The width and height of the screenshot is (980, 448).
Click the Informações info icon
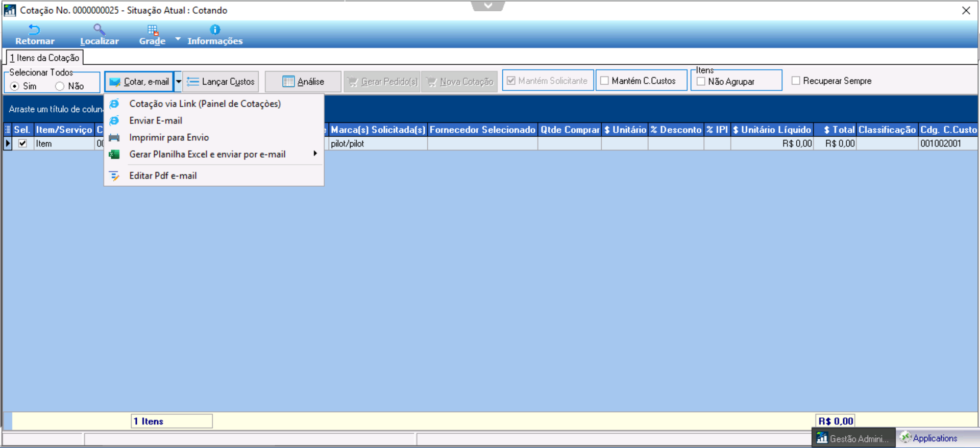[215, 30]
